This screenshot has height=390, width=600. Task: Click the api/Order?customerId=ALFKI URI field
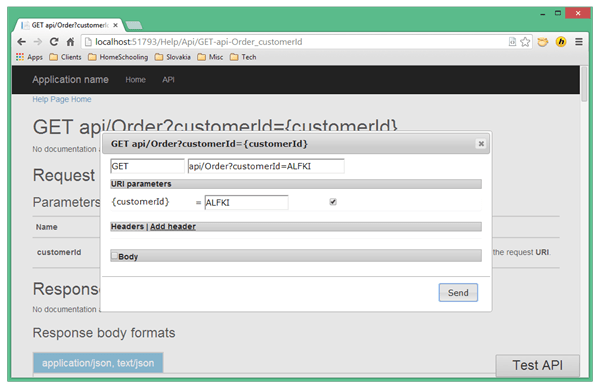[266, 166]
